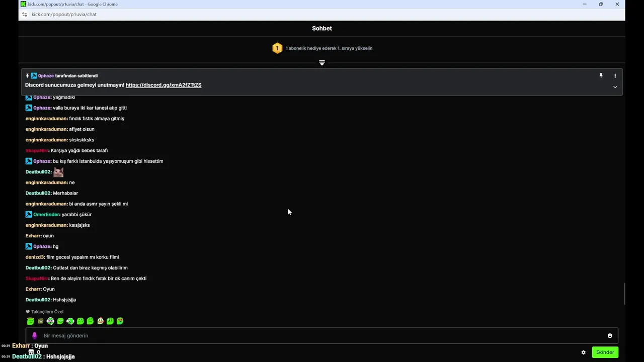Click enginnkaraduman on 'afiyet olsun' message
The image size is (644, 362).
coord(46,129)
